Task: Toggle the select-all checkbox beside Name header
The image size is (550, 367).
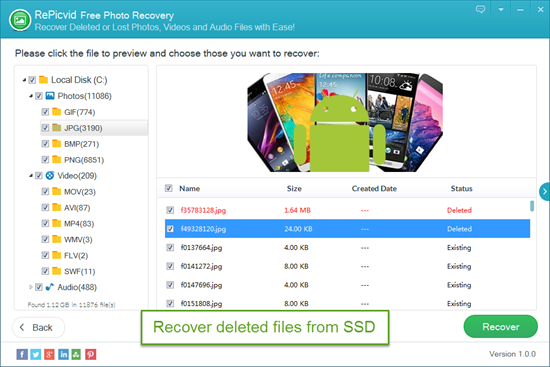Action: [x=169, y=188]
